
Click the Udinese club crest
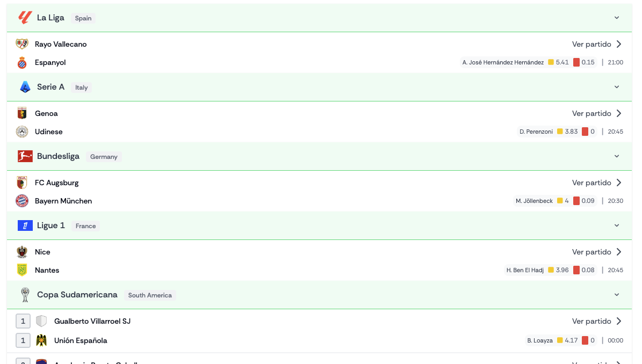pyautogui.click(x=21, y=132)
